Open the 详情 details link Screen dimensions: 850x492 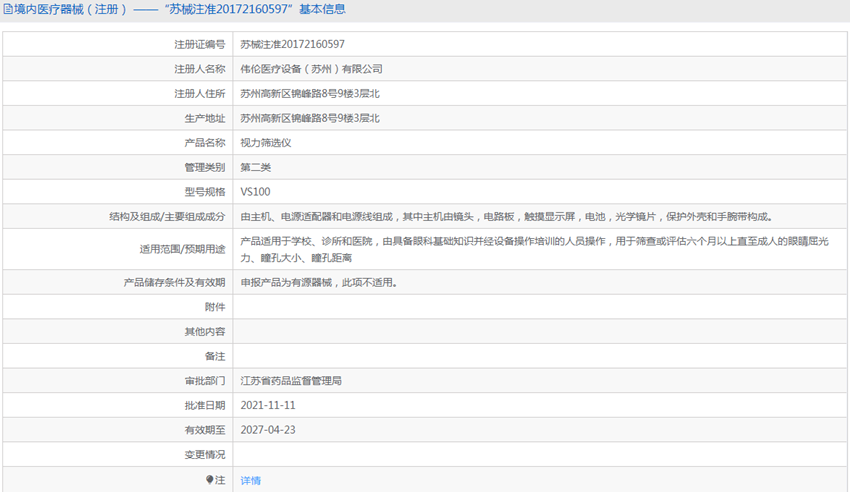(250, 480)
